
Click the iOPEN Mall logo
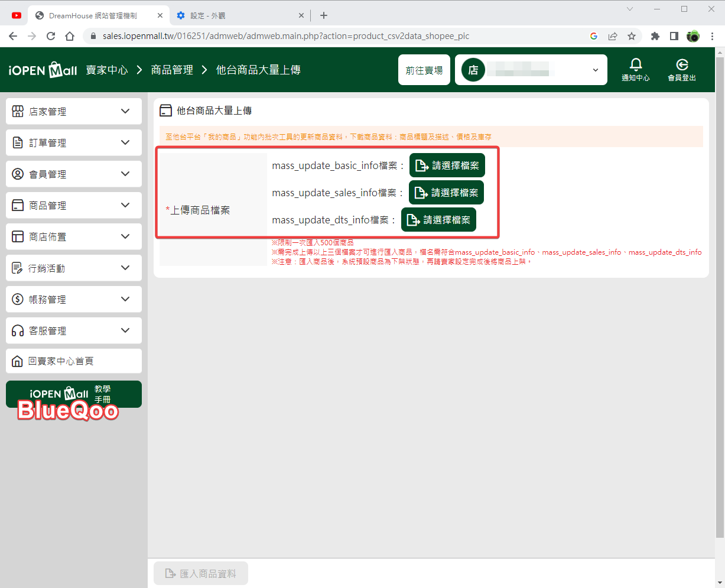(x=43, y=70)
